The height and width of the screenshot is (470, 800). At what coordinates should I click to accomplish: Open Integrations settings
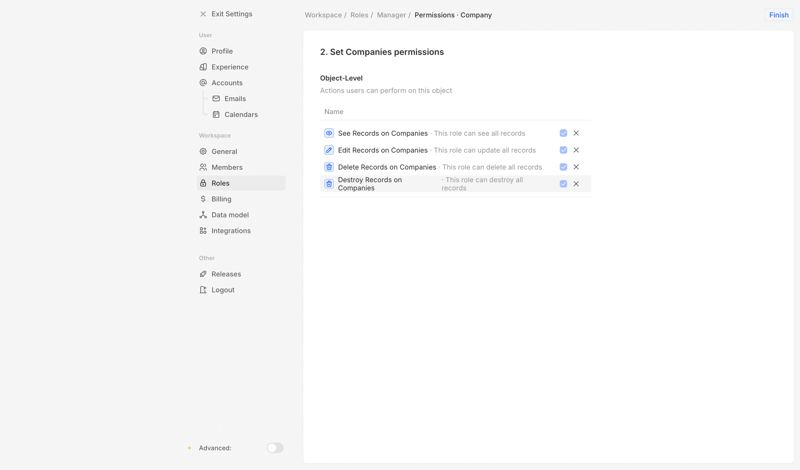point(241,231)
